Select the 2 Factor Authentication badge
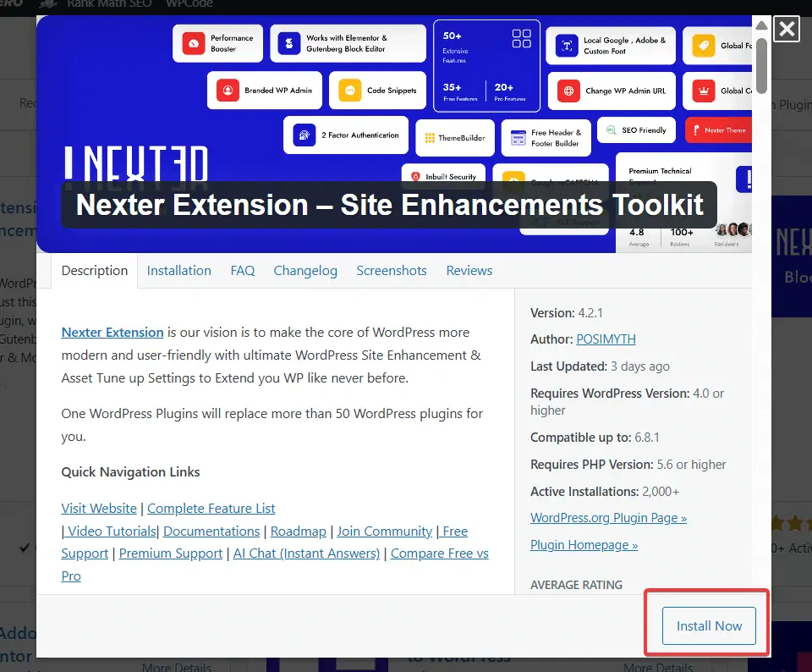Image resolution: width=812 pixels, height=672 pixels. click(x=345, y=134)
